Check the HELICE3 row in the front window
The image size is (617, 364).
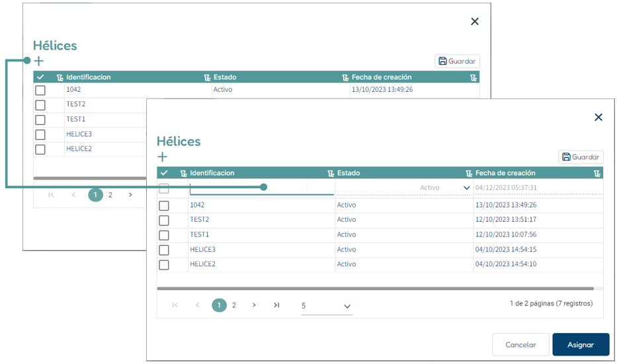tap(164, 250)
